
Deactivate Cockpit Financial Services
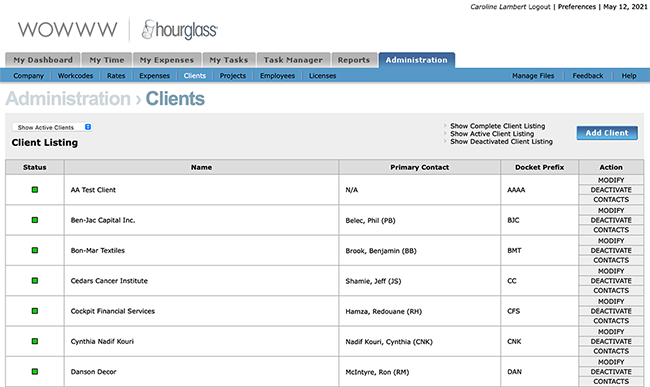[611, 311]
